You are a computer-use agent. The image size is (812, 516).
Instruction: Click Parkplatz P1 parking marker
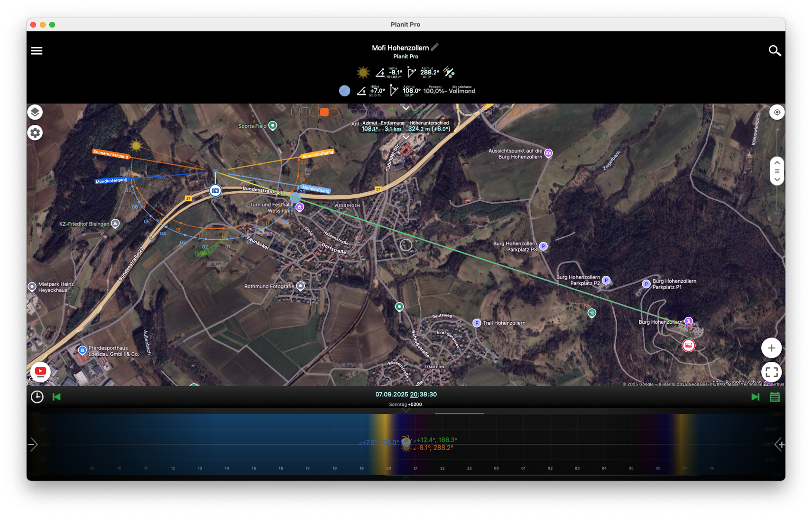[x=646, y=284]
